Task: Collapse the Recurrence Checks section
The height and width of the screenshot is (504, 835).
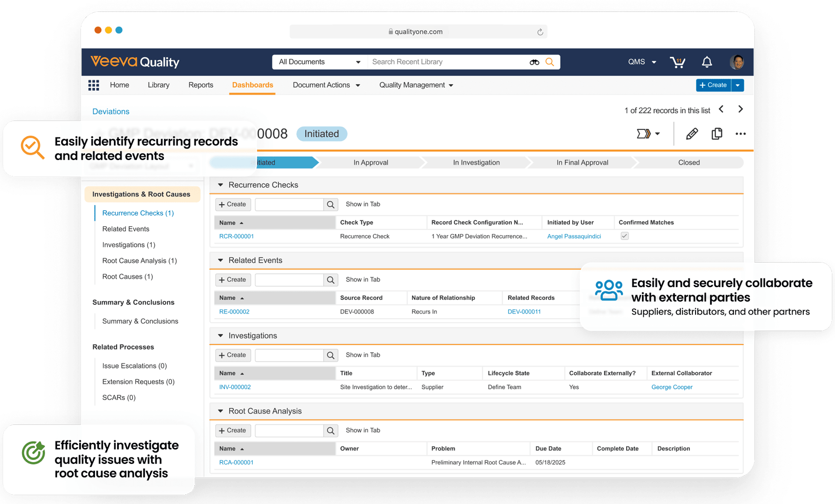Action: (221, 185)
